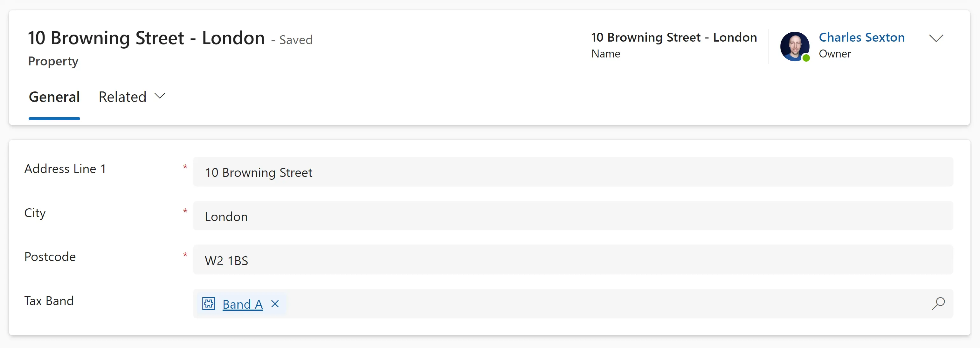
Task: Open the Charles Sexton owner link
Action: click(x=861, y=37)
